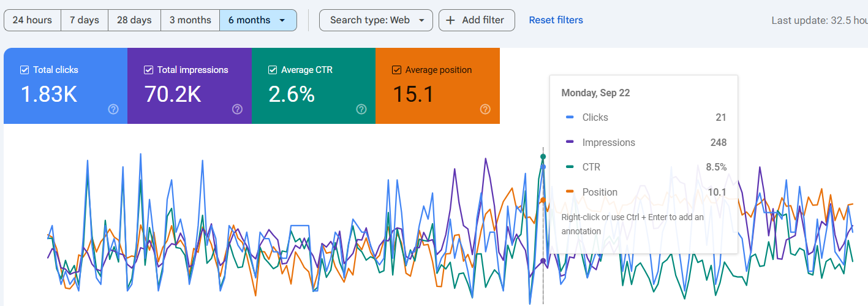The width and height of the screenshot is (868, 306).
Task: Disable the Average CTR checkbox
Action: click(273, 70)
